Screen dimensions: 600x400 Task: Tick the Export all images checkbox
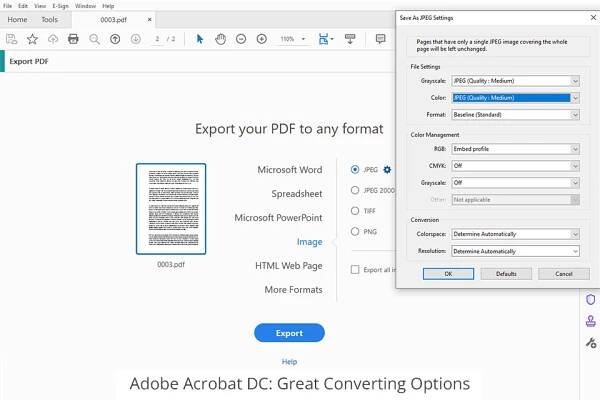(x=355, y=270)
